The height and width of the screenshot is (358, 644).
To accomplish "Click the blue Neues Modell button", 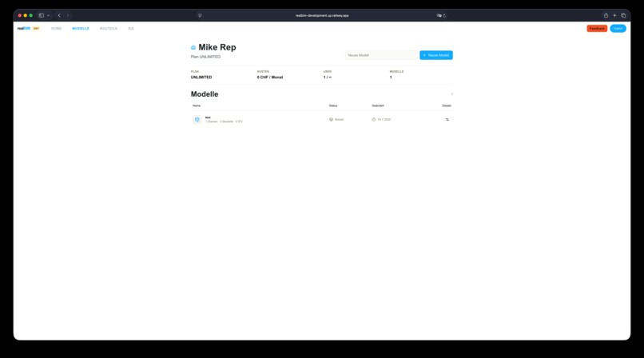I will (436, 55).
